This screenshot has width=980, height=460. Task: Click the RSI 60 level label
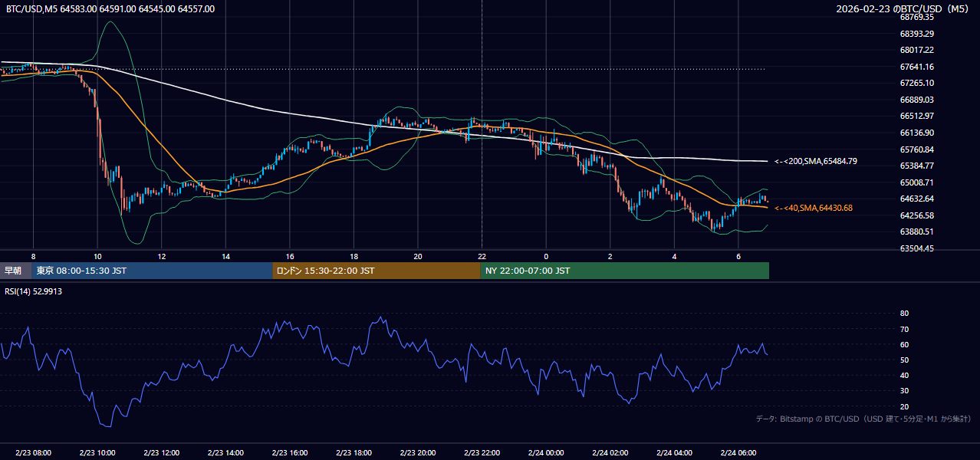(x=904, y=344)
